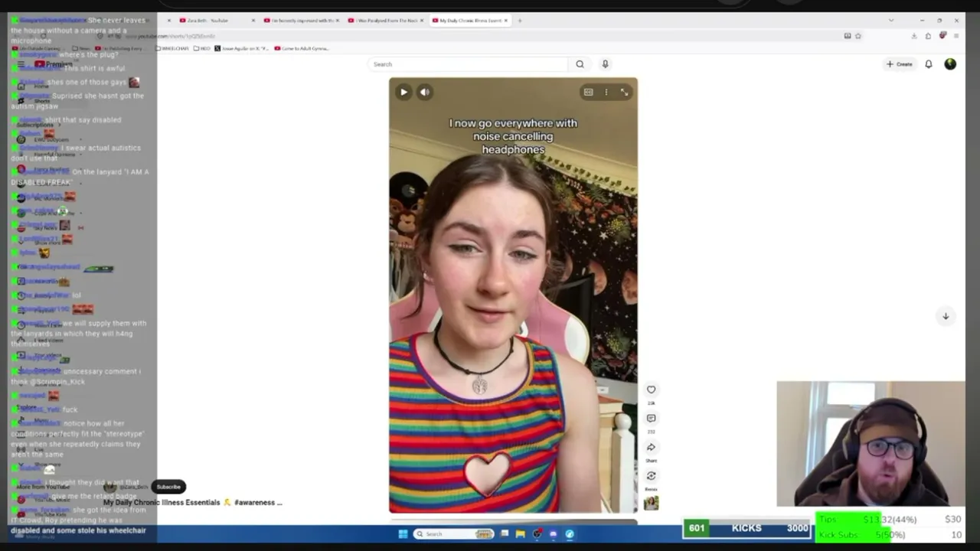Open the Windows Start menu
Viewport: 980px width, 551px height.
click(x=403, y=534)
